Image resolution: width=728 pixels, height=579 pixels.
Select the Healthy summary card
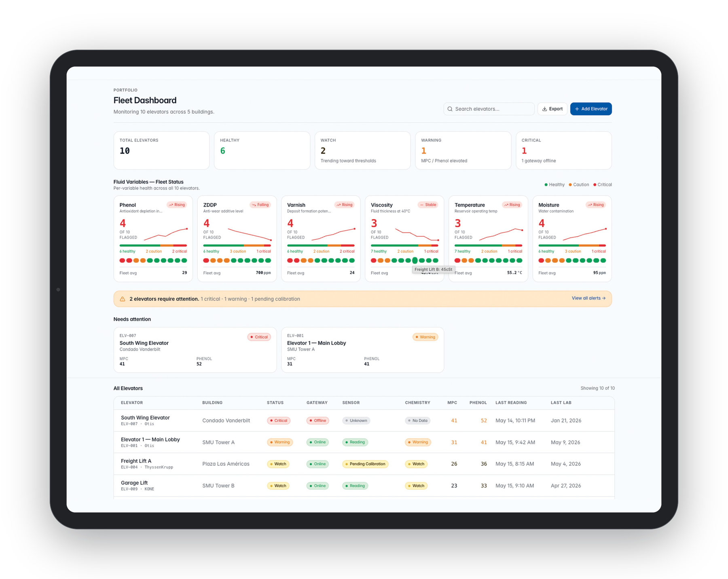[262, 150]
